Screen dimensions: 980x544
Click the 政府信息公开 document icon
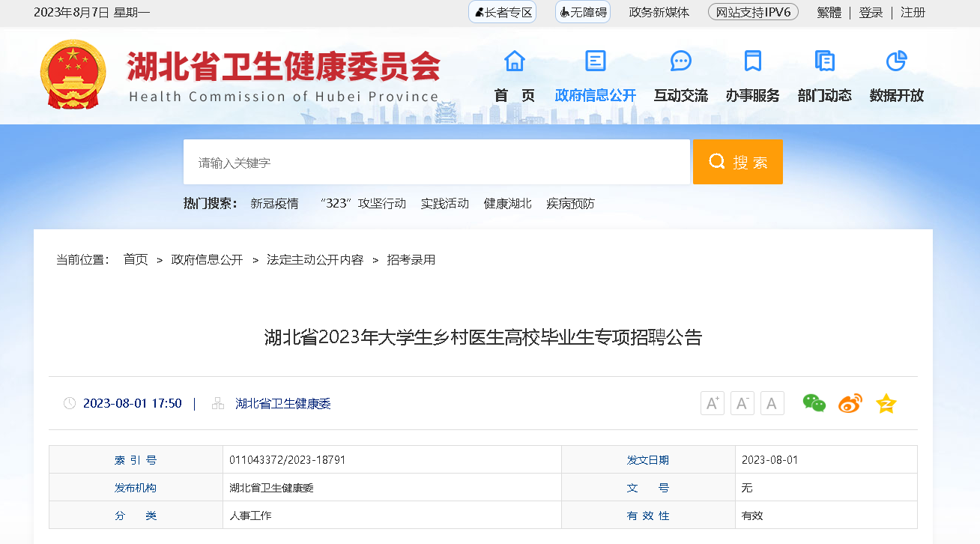coord(596,61)
